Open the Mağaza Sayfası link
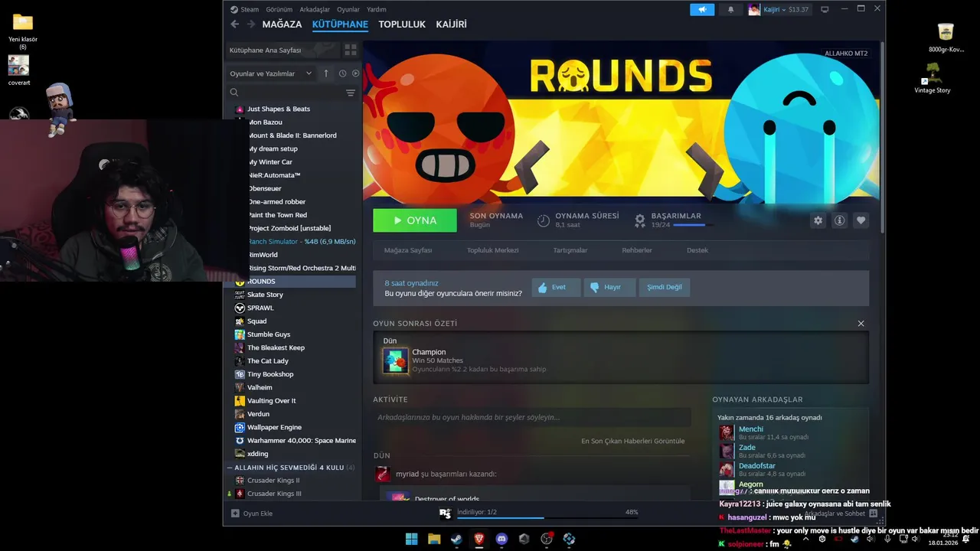The width and height of the screenshot is (980, 551). tap(408, 250)
